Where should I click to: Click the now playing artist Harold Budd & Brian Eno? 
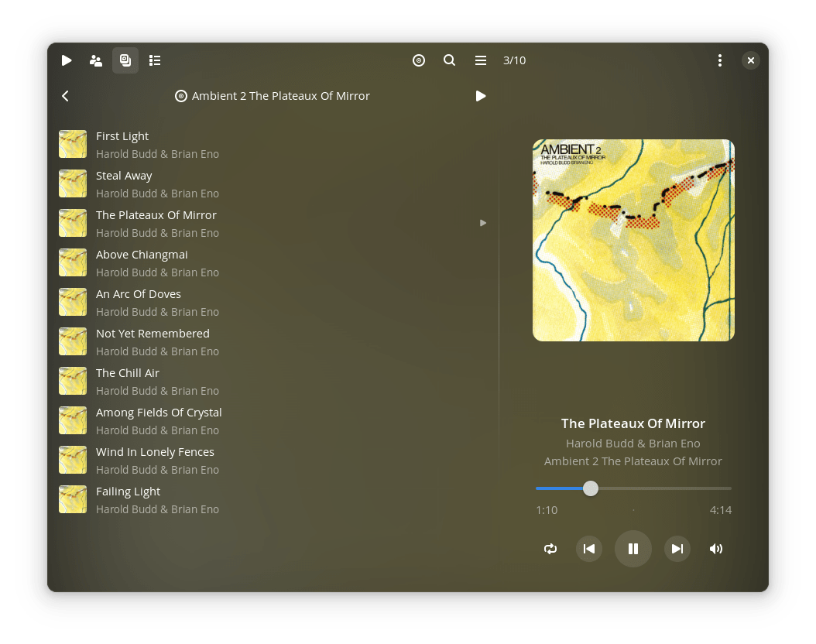[x=633, y=444]
